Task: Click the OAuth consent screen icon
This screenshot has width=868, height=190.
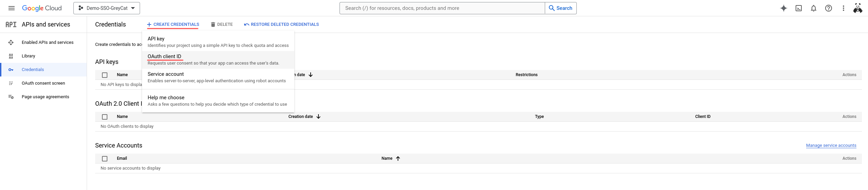Action: [11, 83]
